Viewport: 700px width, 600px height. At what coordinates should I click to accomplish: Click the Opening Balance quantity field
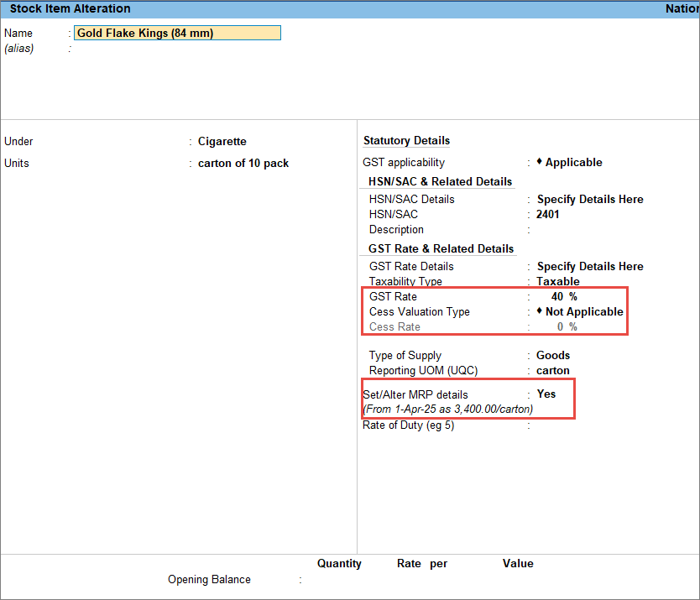340,580
